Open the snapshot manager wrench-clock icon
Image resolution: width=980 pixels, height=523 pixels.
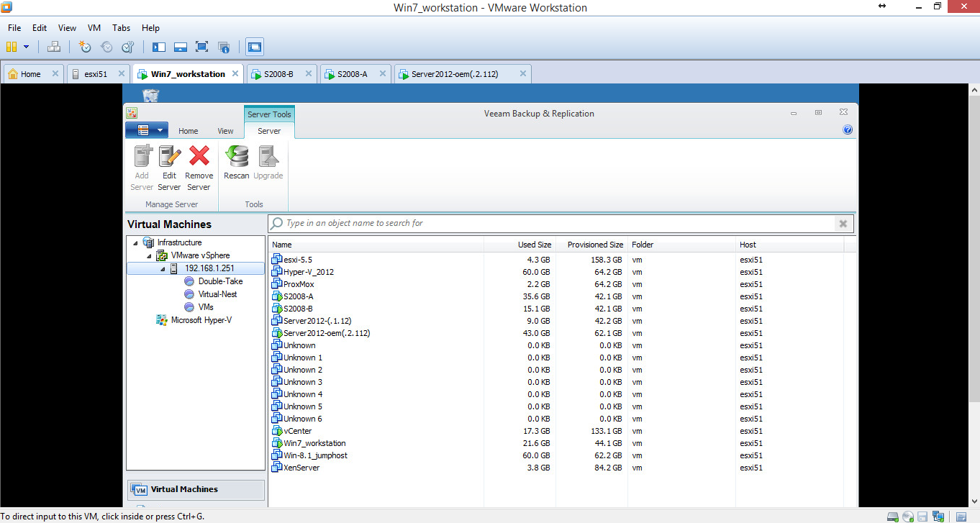point(128,47)
